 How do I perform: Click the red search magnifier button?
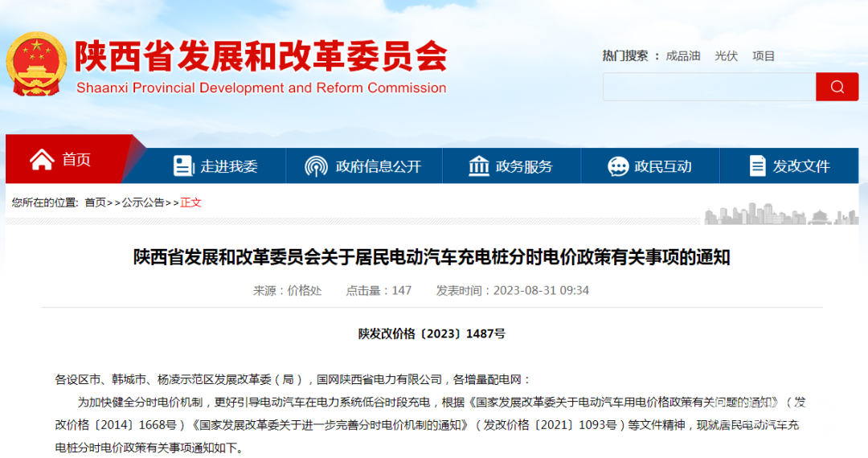pos(837,87)
